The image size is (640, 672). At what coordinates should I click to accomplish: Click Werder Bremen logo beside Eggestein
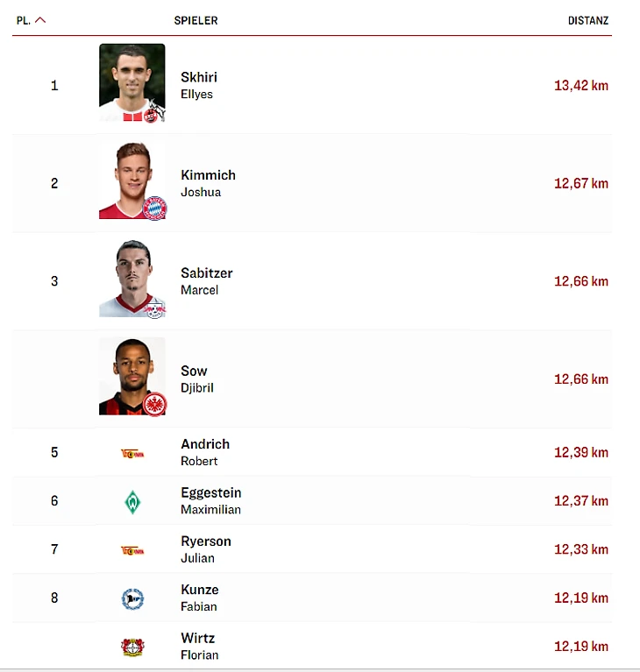(132, 501)
